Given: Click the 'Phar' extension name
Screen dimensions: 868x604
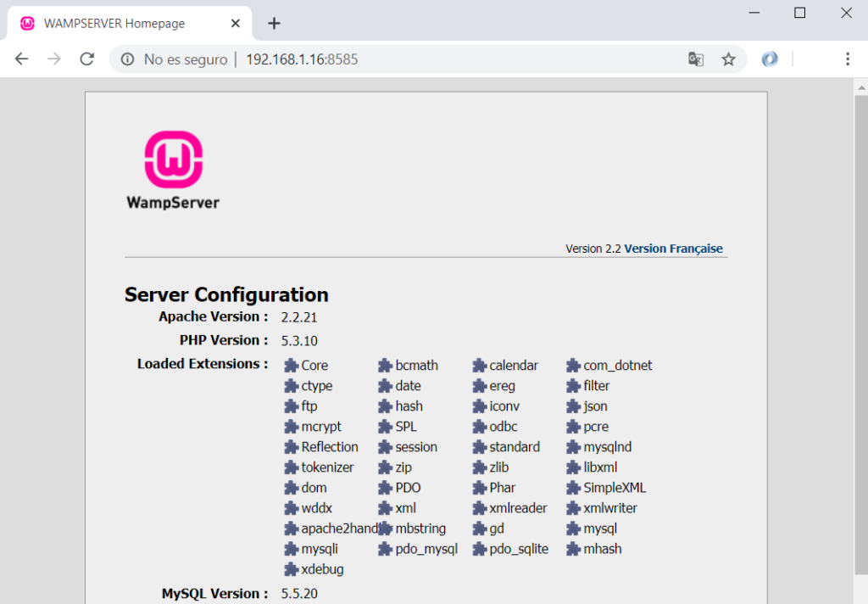Looking at the screenshot, I should pos(503,488).
